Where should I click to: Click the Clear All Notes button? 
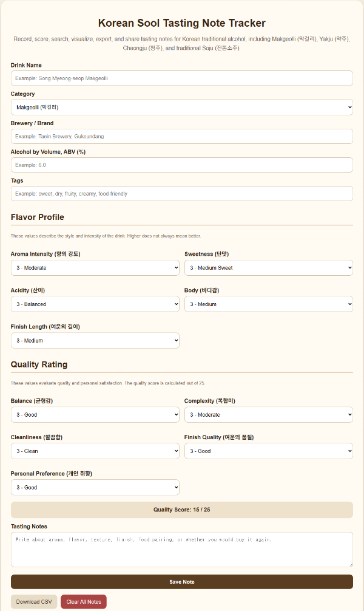83,601
